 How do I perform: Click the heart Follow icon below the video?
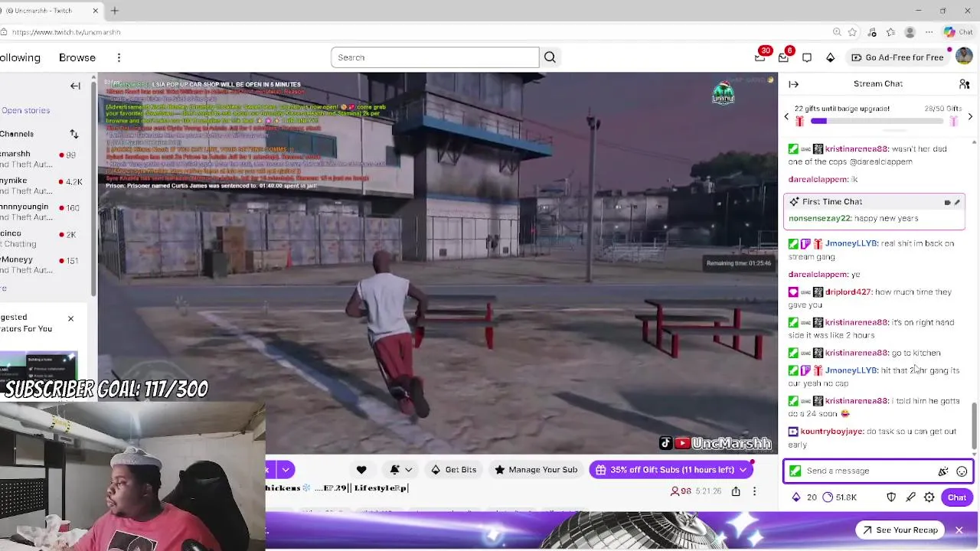[361, 470]
